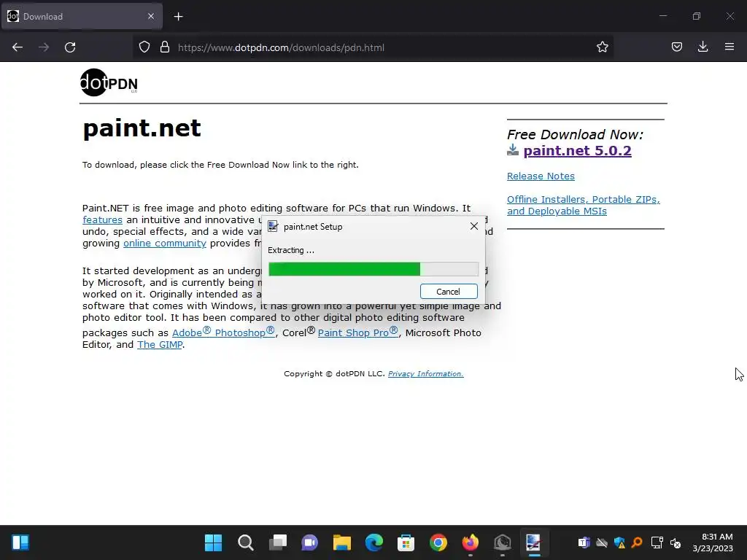The width and height of the screenshot is (747, 560).
Task: Click the dotPDN logo
Action: click(109, 82)
